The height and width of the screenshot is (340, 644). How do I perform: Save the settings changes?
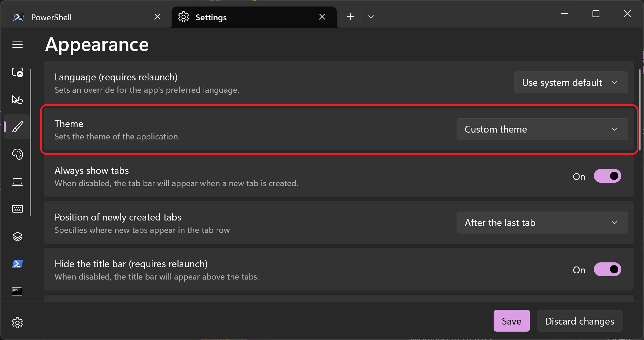(511, 321)
